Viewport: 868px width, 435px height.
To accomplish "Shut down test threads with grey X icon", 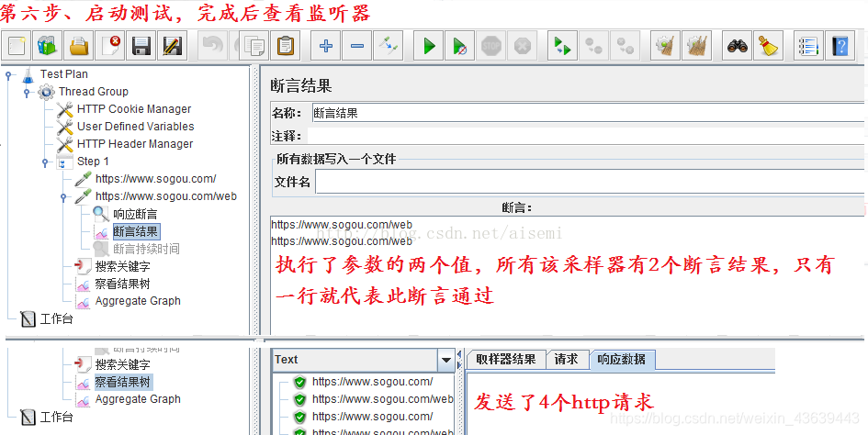I will pos(523,46).
